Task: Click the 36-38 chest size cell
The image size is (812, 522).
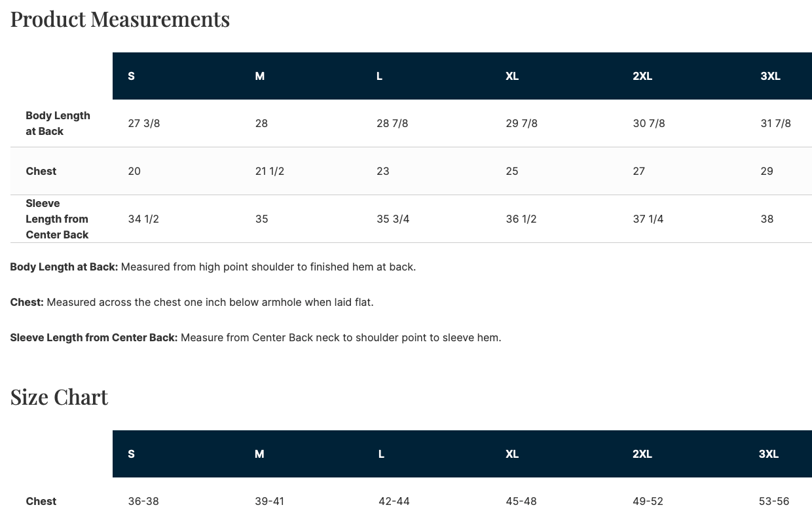Action: coord(143,501)
